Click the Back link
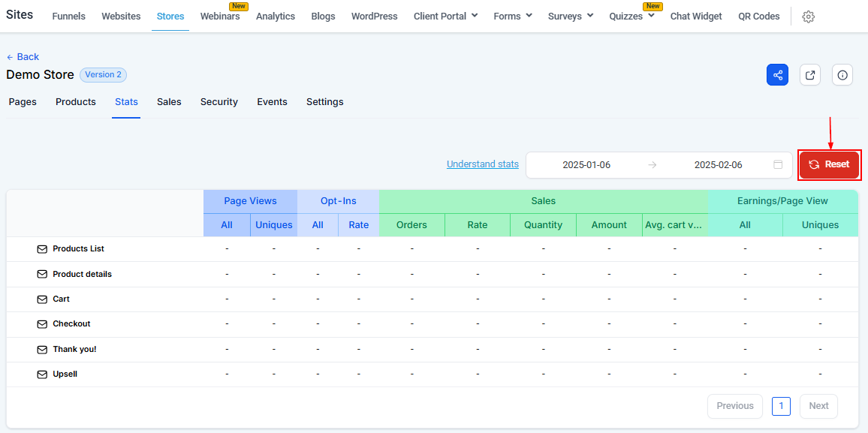Screen dimensions: 868x433 point(23,57)
